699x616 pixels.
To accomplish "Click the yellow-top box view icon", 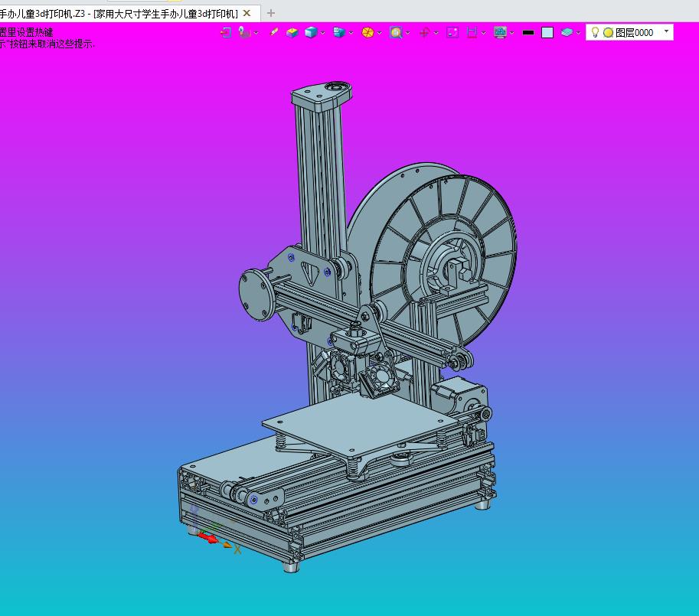I will [292, 32].
